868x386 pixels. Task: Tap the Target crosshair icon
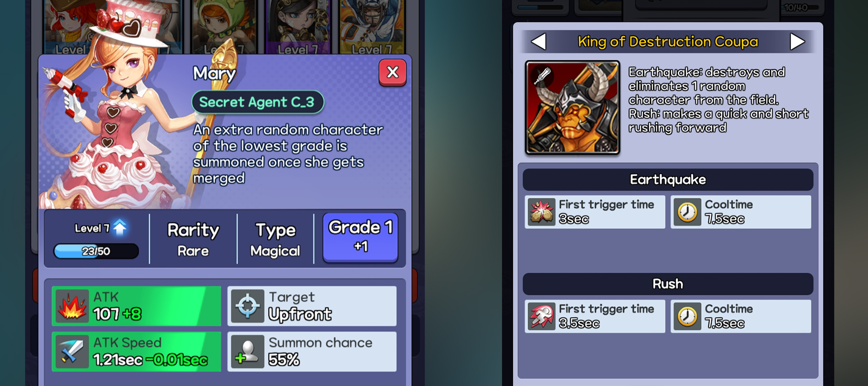click(x=247, y=306)
